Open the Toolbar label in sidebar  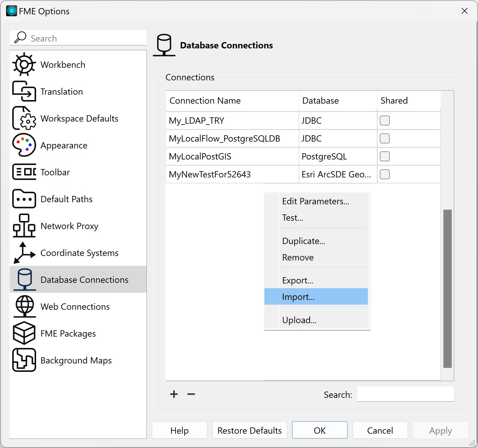click(55, 172)
